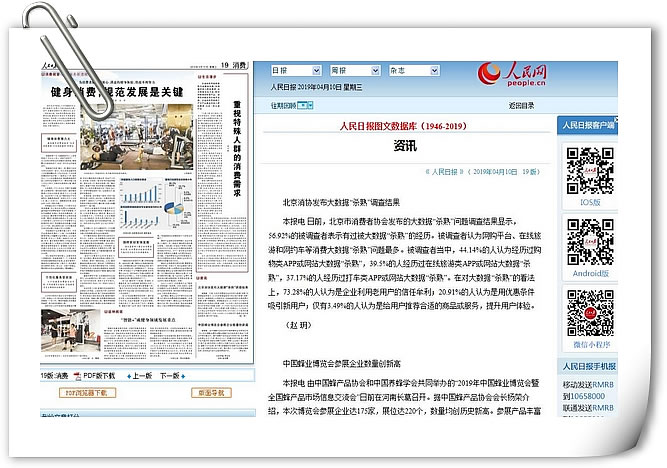Click the 微信小程序 label
Screen dimensions: 667x468
tap(591, 344)
